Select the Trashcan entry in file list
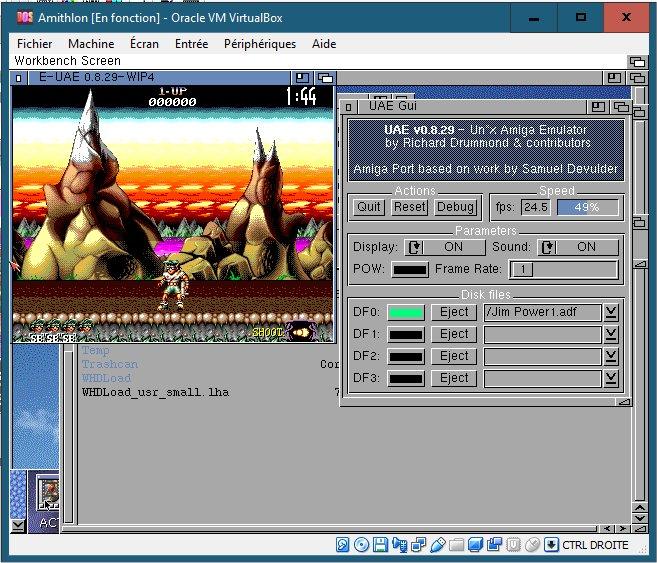Viewport: 657px width, 563px height. 110,364
